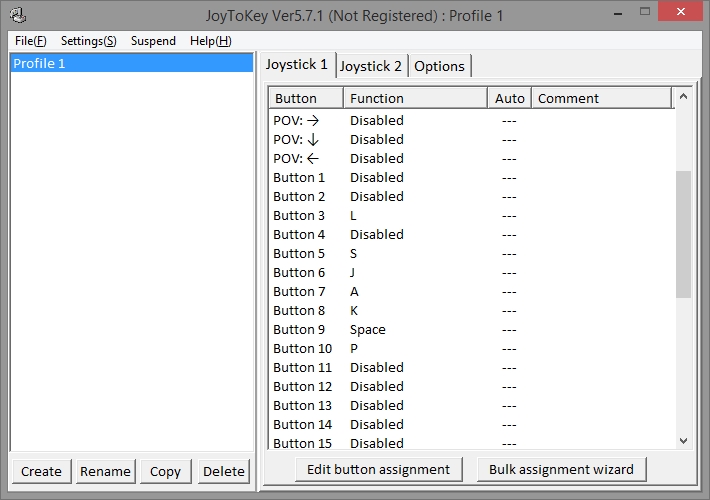Click the Disabled cell of Button 12
The height and width of the screenshot is (500, 710).
point(377,387)
